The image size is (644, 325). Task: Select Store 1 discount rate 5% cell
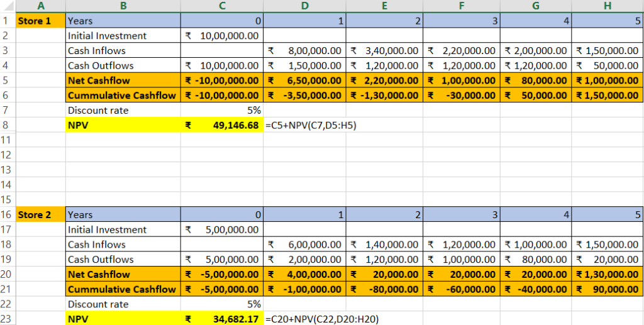[x=221, y=111]
